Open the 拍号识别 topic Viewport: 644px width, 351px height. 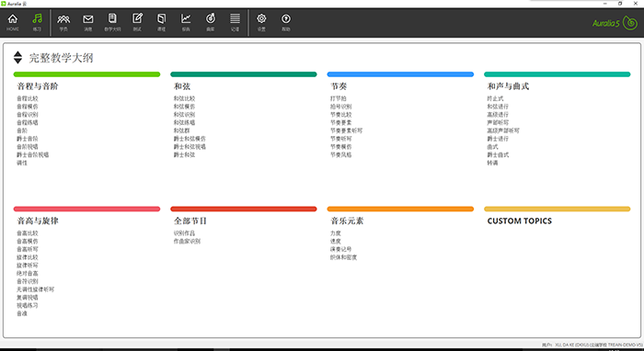coord(341,107)
